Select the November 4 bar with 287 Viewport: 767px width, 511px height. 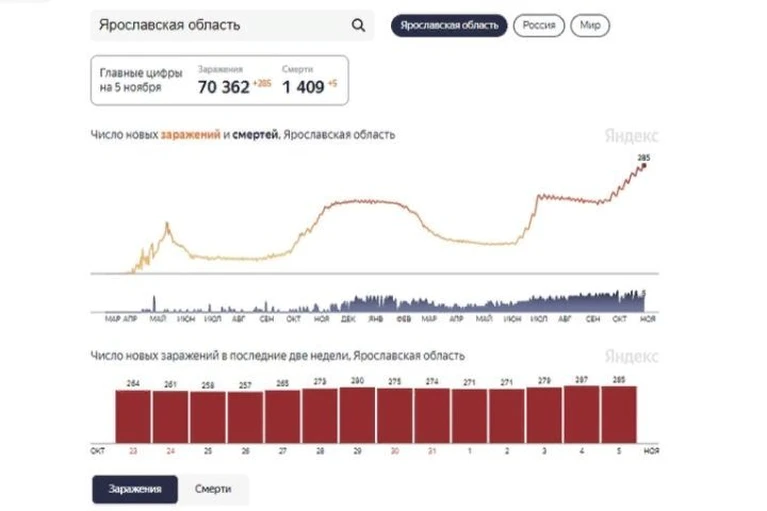[x=581, y=414]
